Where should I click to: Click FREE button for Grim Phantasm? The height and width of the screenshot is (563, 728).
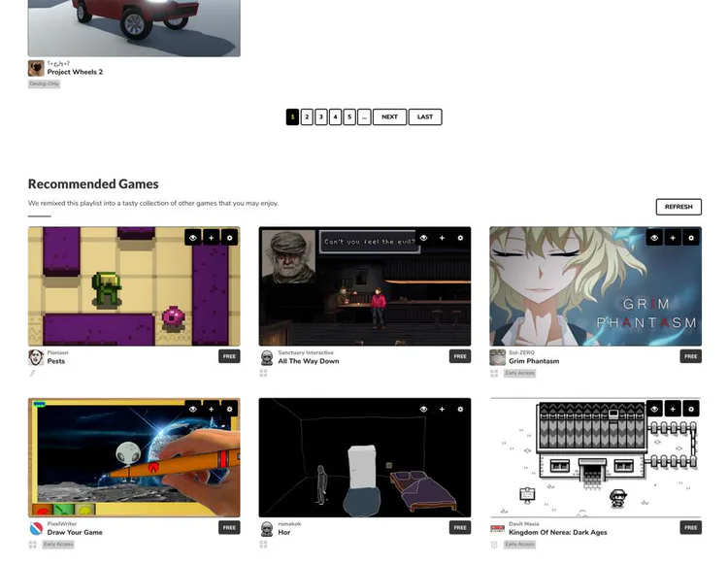[691, 356]
